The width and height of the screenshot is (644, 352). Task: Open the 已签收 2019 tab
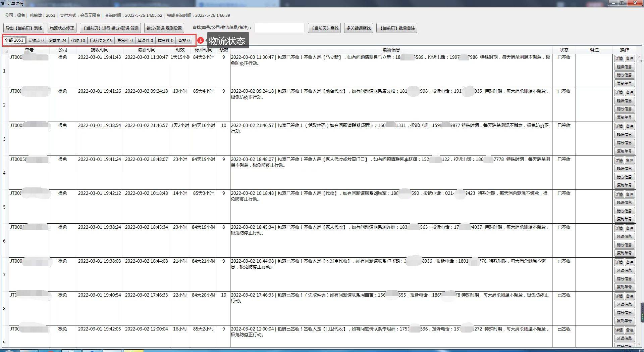(x=101, y=41)
